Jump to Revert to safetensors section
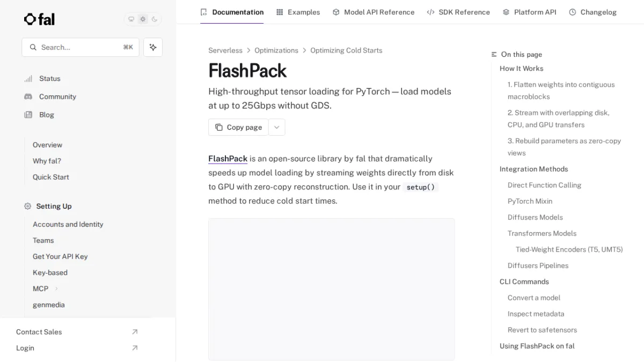The image size is (644, 362). [543, 330]
